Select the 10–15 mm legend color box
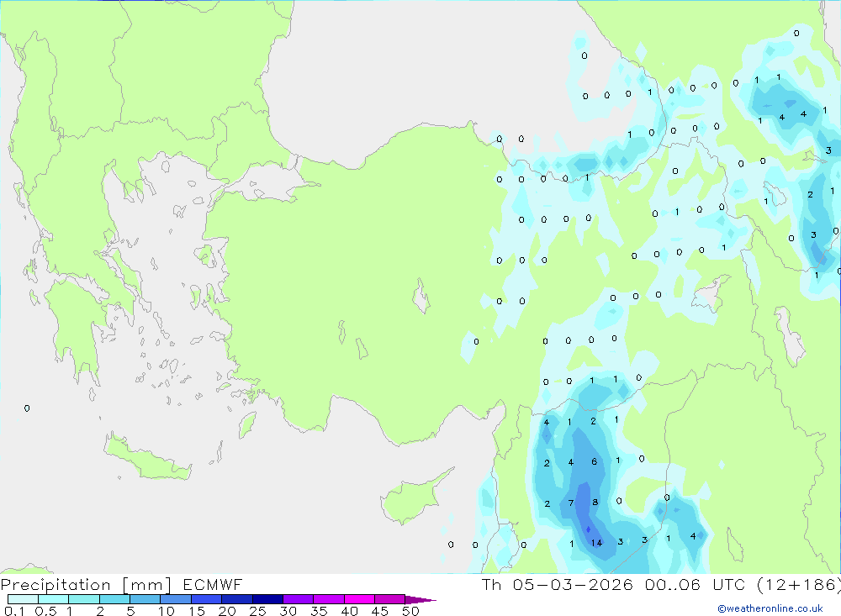Viewport: 841px width, 616px height. point(176,599)
